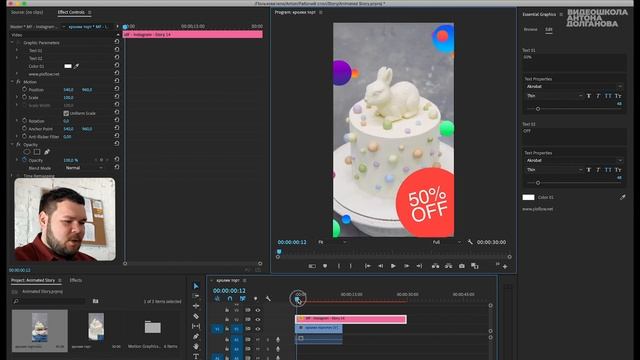
Task: Switch to Browse tab in Essential Graphics
Action: pos(531,29)
